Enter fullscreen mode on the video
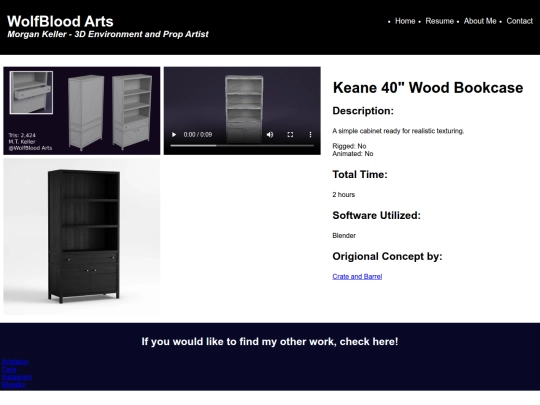This screenshot has height=405, width=540. pos(290,134)
